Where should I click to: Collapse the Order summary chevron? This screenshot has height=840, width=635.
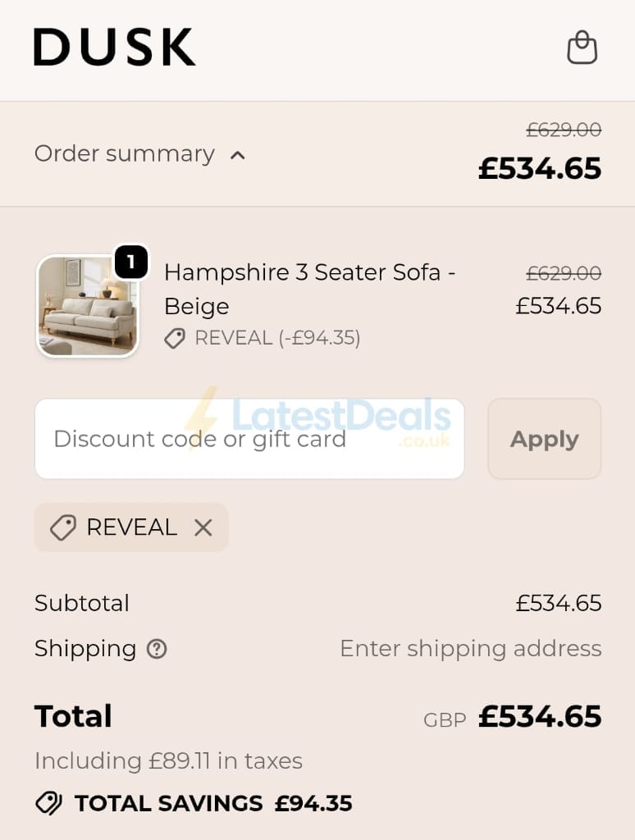(237, 155)
